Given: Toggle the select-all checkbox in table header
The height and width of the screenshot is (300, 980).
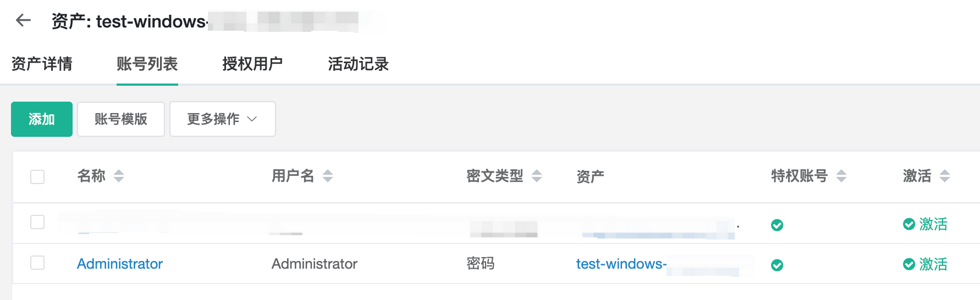Looking at the screenshot, I should click(37, 177).
